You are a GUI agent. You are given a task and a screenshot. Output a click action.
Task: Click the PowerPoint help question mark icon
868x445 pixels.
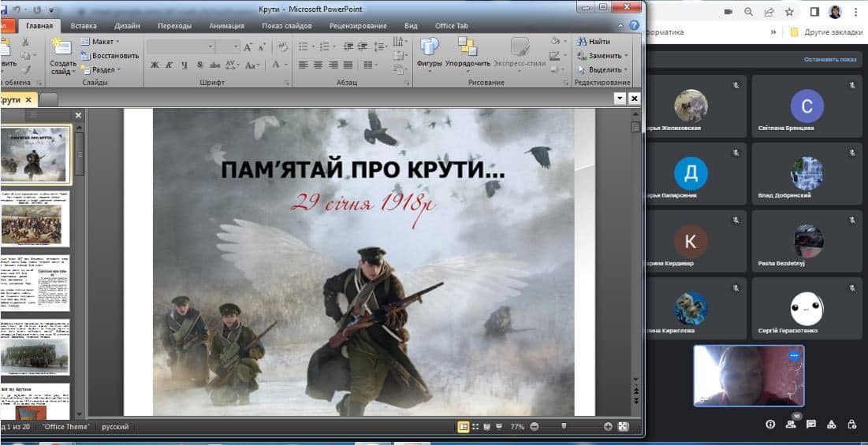[x=634, y=25]
